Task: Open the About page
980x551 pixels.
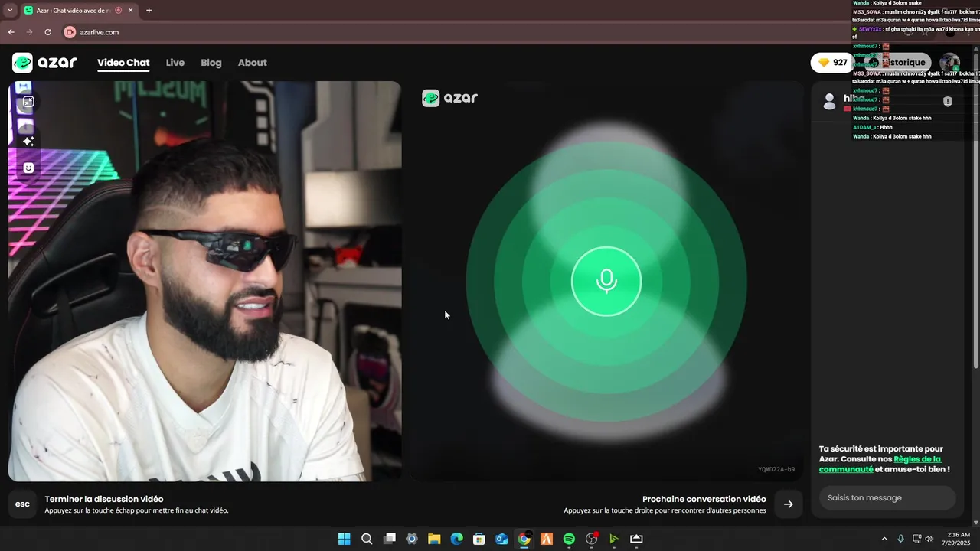Action: click(253, 63)
